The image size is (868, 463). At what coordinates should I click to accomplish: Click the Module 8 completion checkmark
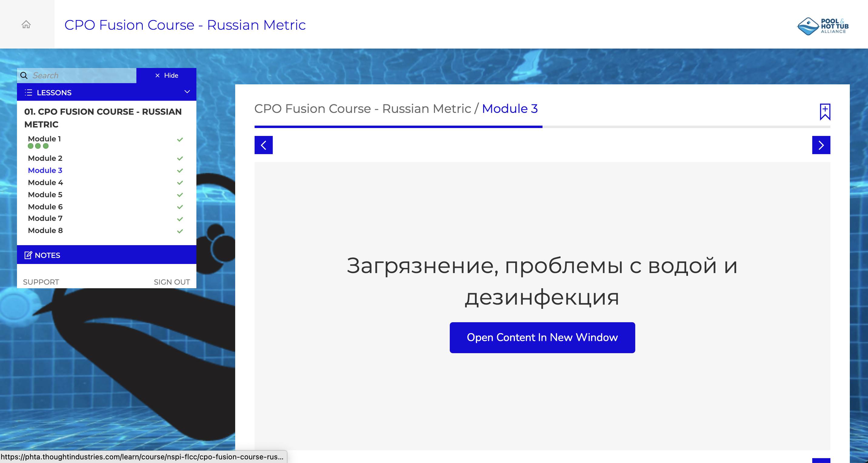click(180, 231)
